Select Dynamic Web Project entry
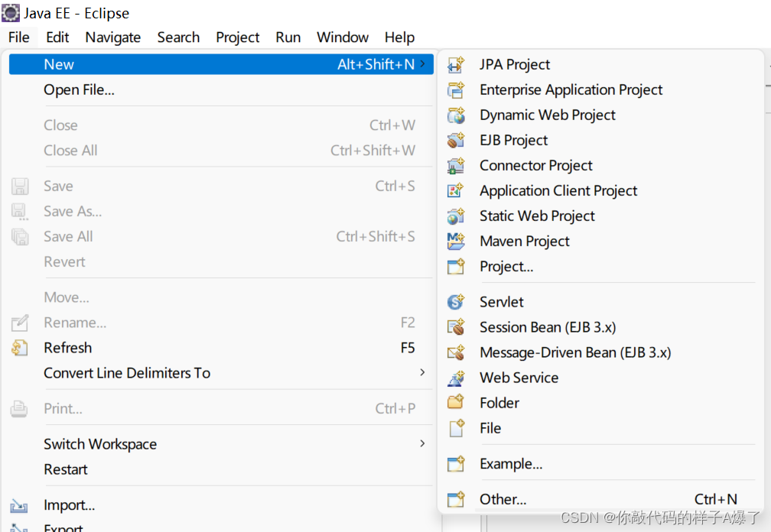 [601, 115]
